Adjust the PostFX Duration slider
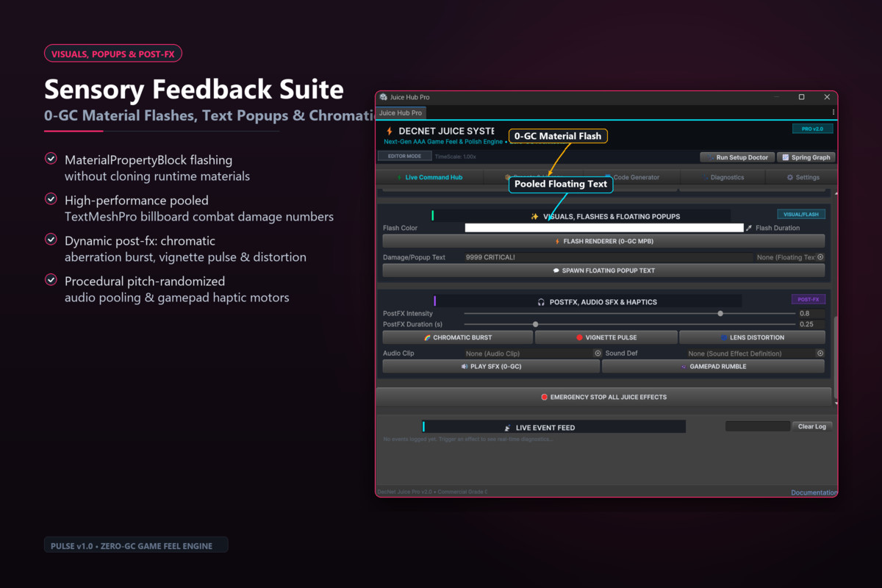Image resolution: width=882 pixels, height=588 pixels. 630,324
